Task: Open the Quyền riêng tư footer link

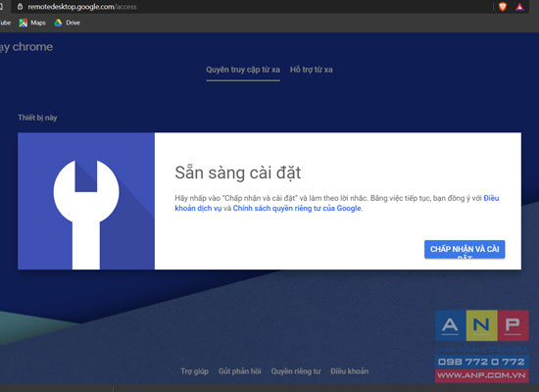Action: [296, 371]
